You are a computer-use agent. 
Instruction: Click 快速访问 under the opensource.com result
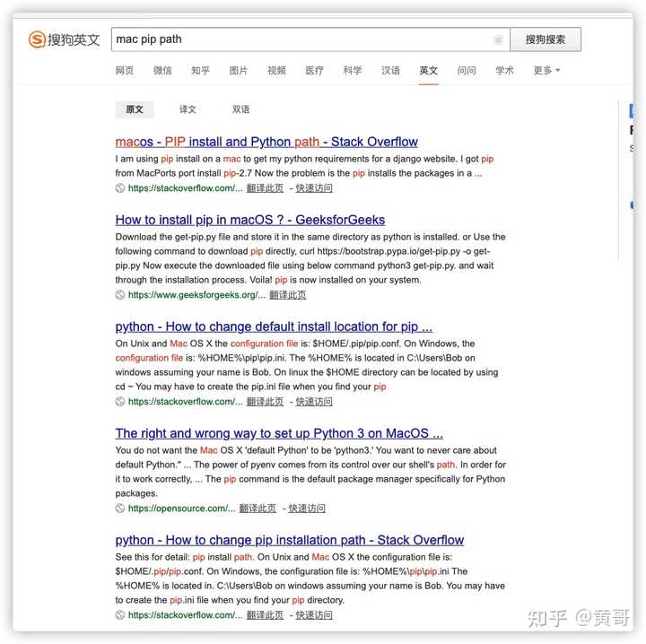[307, 509]
